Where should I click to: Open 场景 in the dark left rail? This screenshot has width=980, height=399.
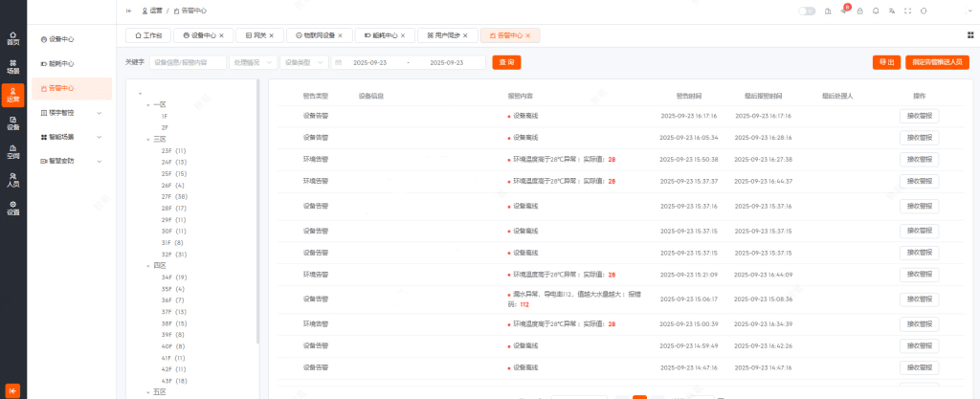point(13,67)
